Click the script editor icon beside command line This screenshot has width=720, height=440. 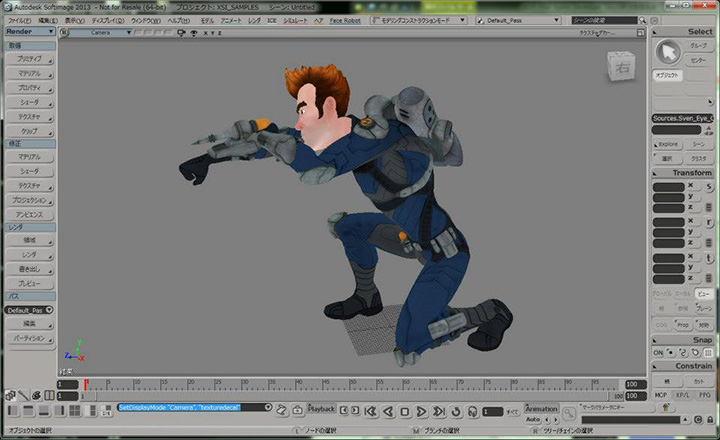click(281, 410)
